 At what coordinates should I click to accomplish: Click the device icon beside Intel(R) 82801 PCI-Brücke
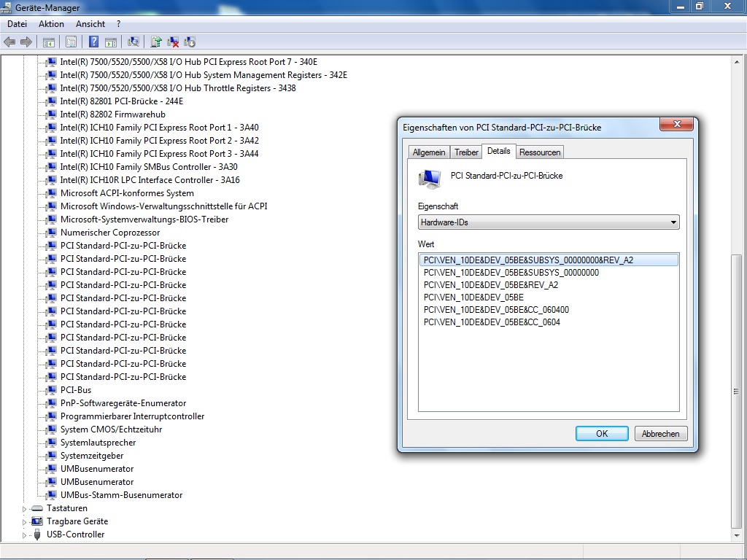(x=52, y=101)
